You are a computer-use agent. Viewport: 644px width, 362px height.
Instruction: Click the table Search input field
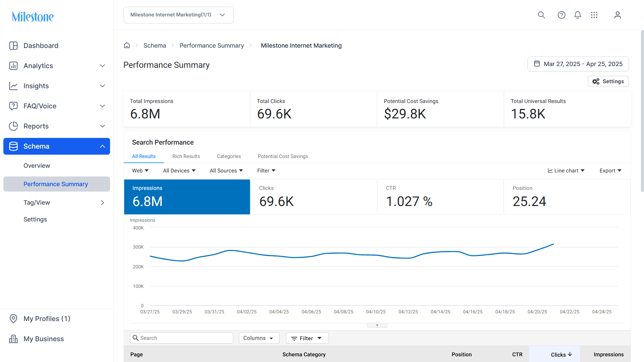[182, 338]
